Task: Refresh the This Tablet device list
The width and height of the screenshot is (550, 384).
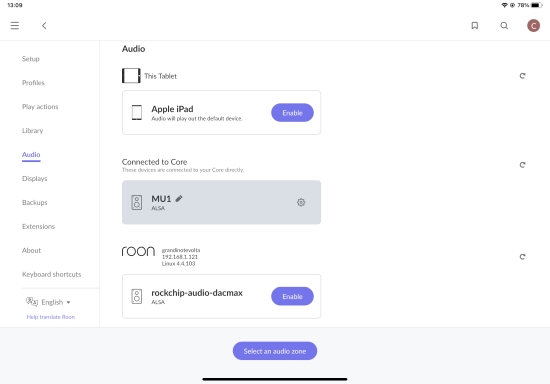Action: 522,76
